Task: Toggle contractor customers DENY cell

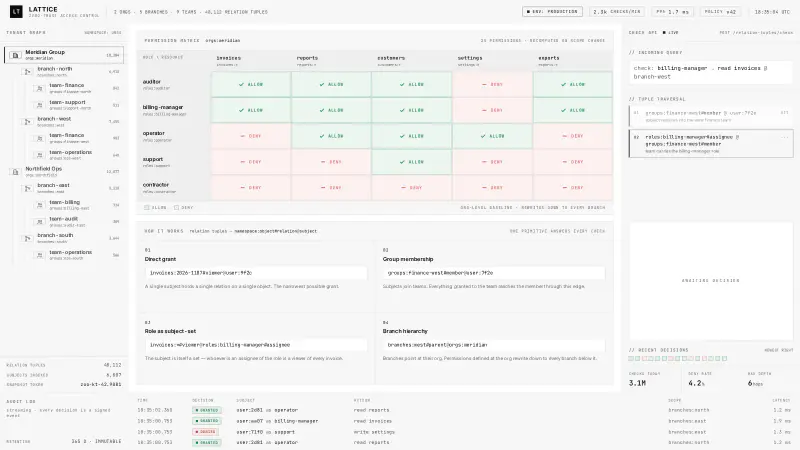Action: coord(412,188)
